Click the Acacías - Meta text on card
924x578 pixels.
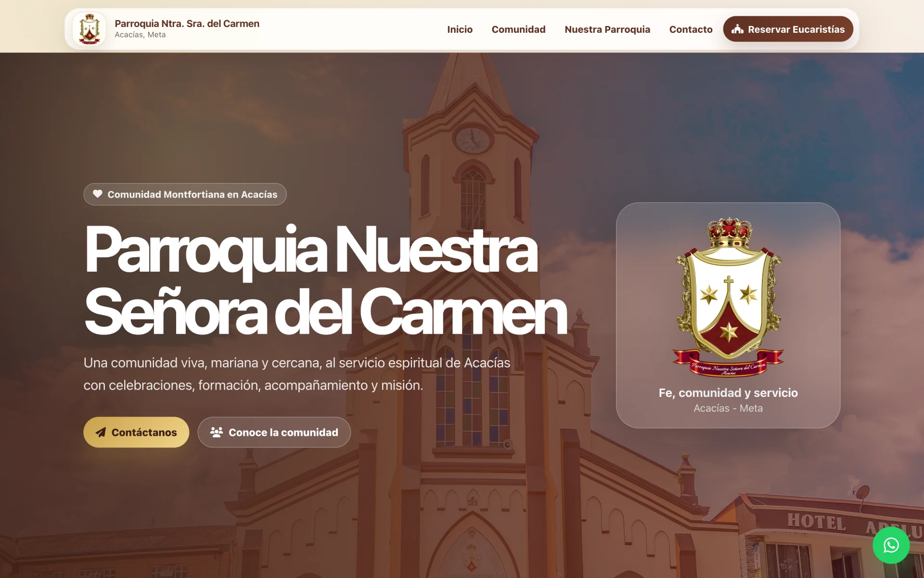[728, 408]
